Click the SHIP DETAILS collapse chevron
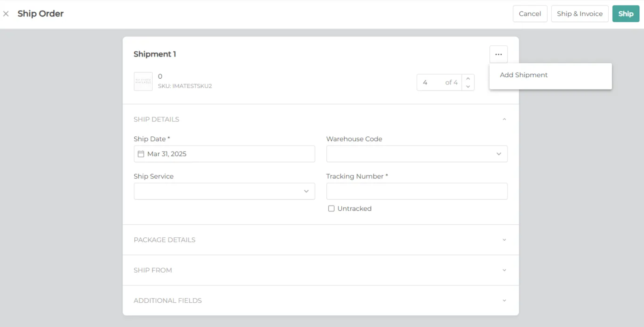644x327 pixels. [x=504, y=119]
